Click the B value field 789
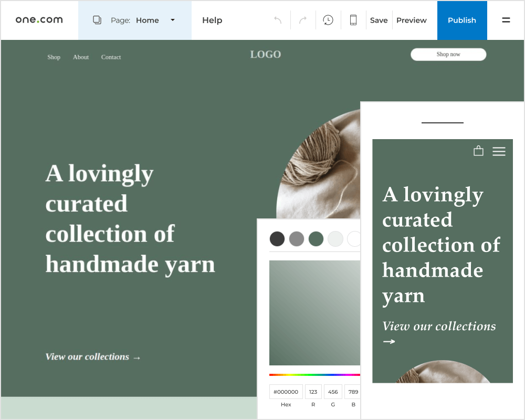The height and width of the screenshot is (420, 525). pos(353,392)
